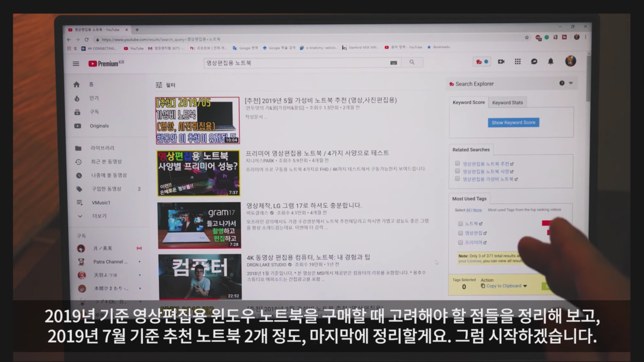Click the search magnifier button
Screen dimensions: 644x362
tap(412, 62)
